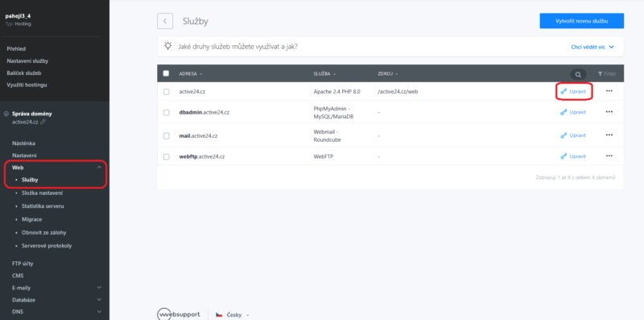Click the globe icon beside Správa domény
The image size is (644, 320).
[6, 114]
